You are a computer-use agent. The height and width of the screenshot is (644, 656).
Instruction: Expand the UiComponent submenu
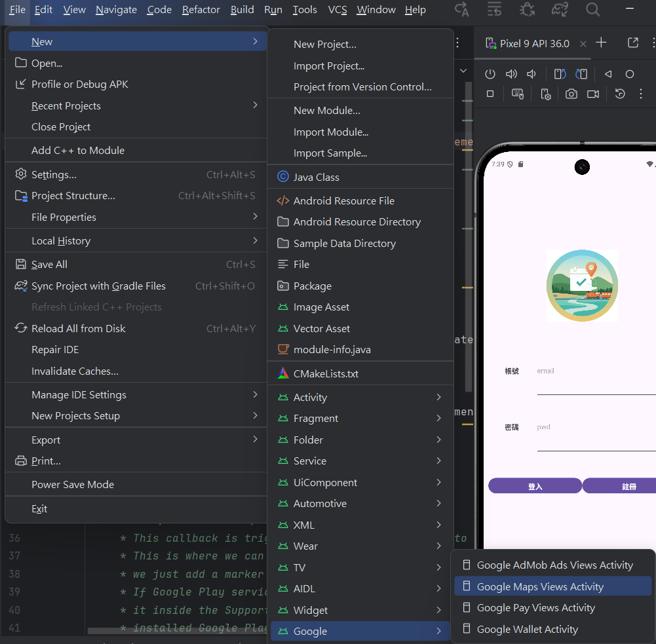(360, 483)
